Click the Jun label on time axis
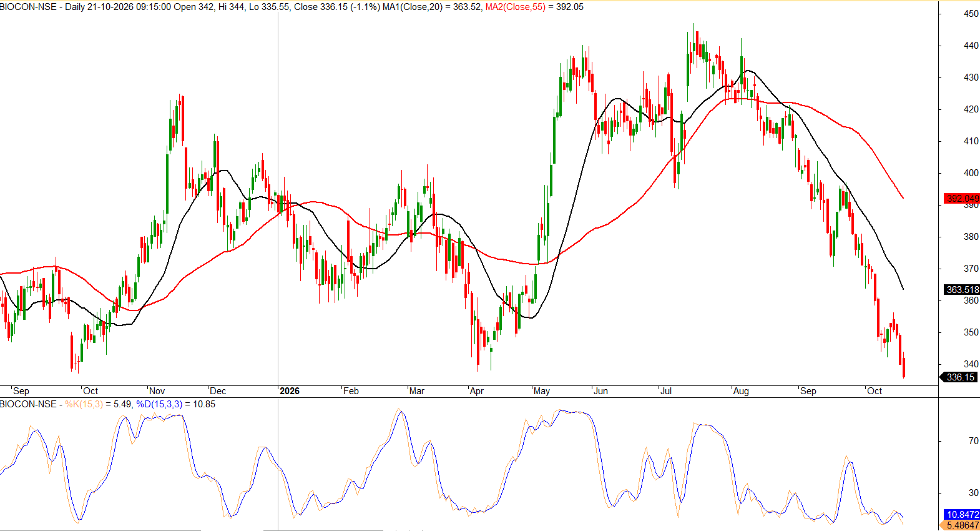This screenshot has height=531, width=980. pyautogui.click(x=600, y=391)
